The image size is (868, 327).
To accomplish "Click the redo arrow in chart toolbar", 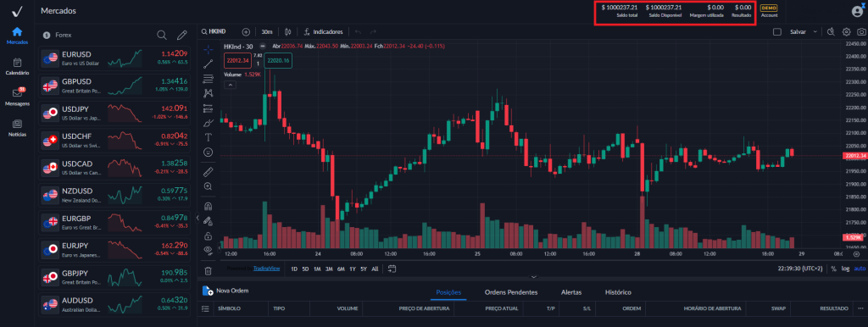I will pyautogui.click(x=373, y=32).
